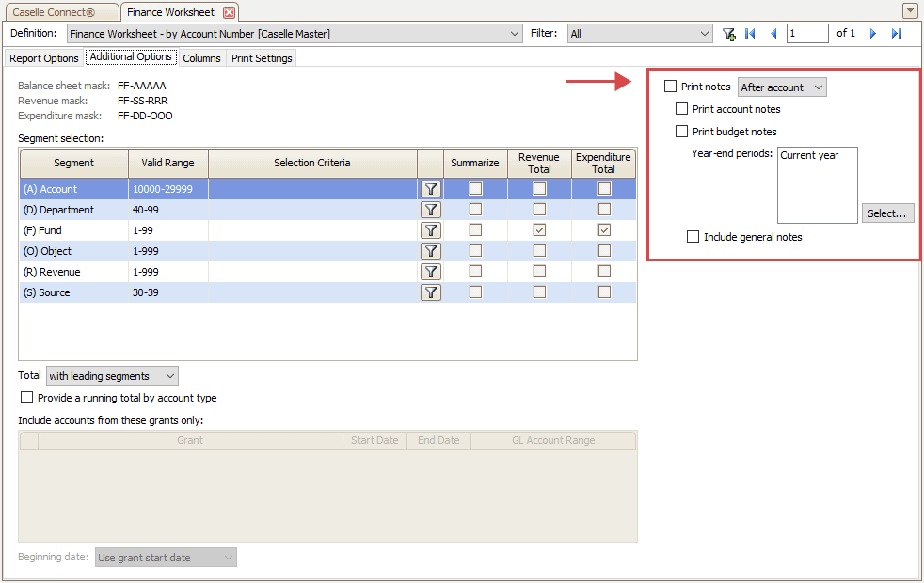
Task: Expand the Filter dropdown set to All
Action: [x=705, y=34]
